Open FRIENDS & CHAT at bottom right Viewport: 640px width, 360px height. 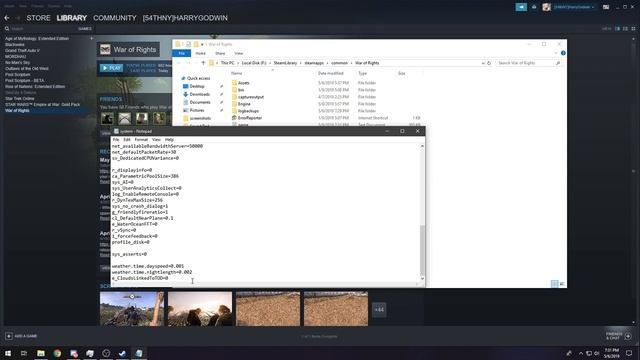(619, 336)
